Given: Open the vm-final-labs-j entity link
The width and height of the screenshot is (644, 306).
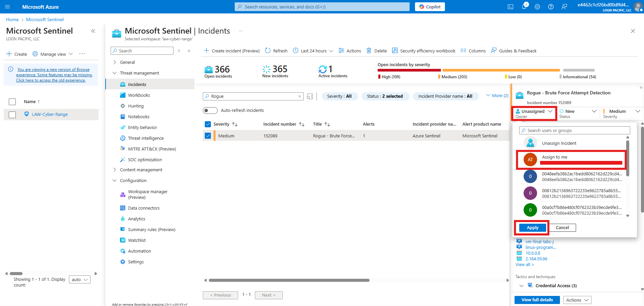Looking at the screenshot, I should coord(539,242).
